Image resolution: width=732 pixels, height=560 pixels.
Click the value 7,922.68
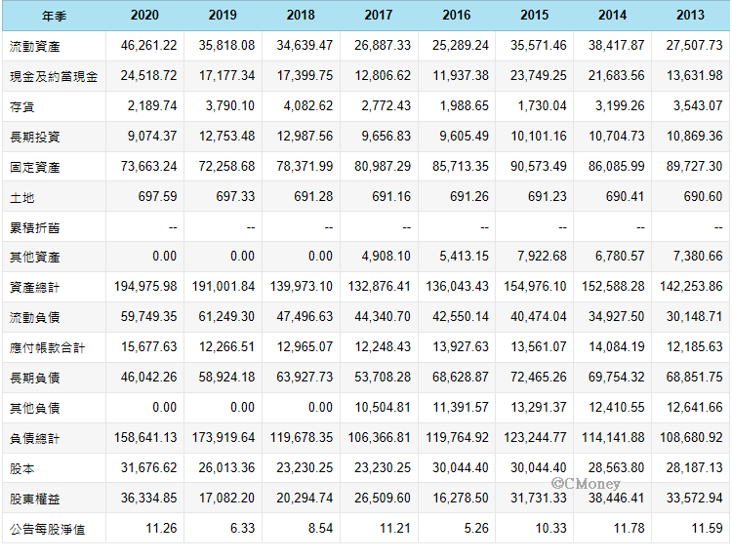pyautogui.click(x=543, y=257)
